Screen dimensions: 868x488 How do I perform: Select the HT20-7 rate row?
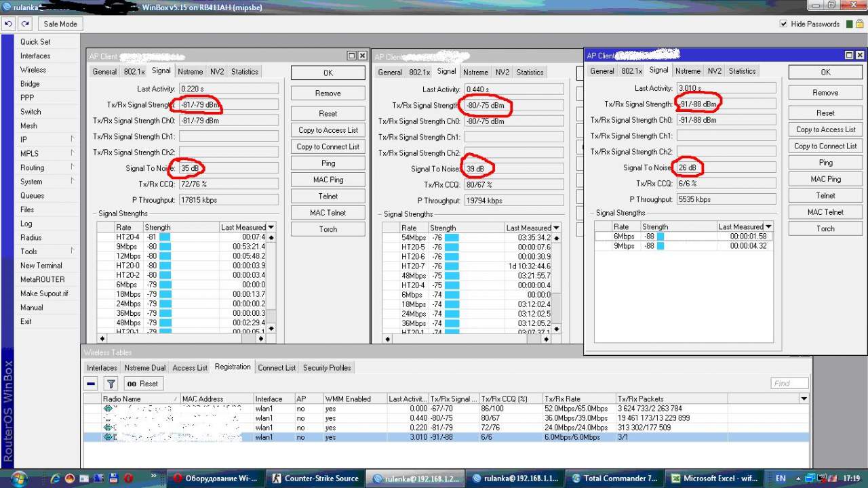click(x=467, y=266)
